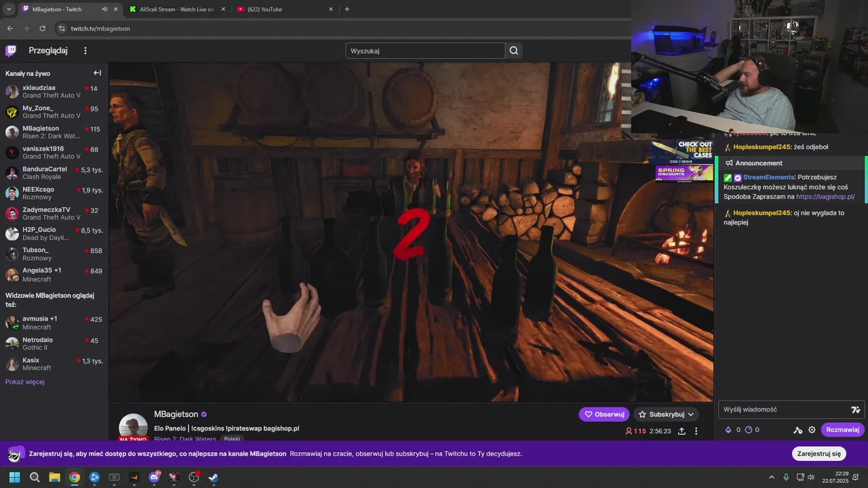Open Spring Discounts banner
Image resolution: width=868 pixels, height=488 pixels.
684,174
